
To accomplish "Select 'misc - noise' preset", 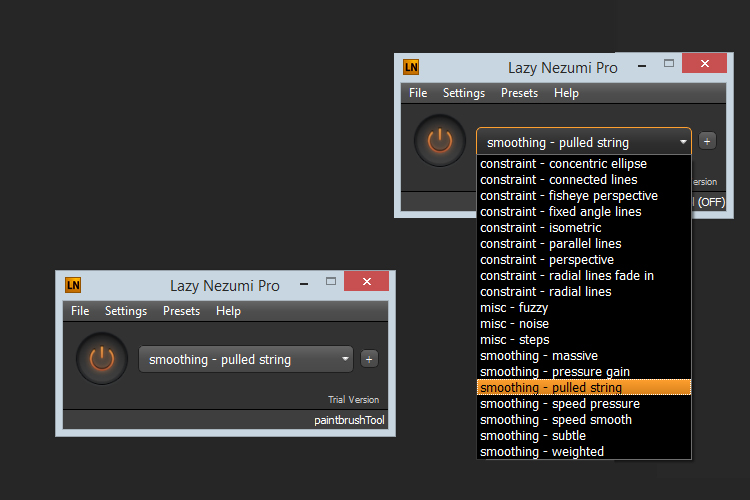I will pos(584,324).
